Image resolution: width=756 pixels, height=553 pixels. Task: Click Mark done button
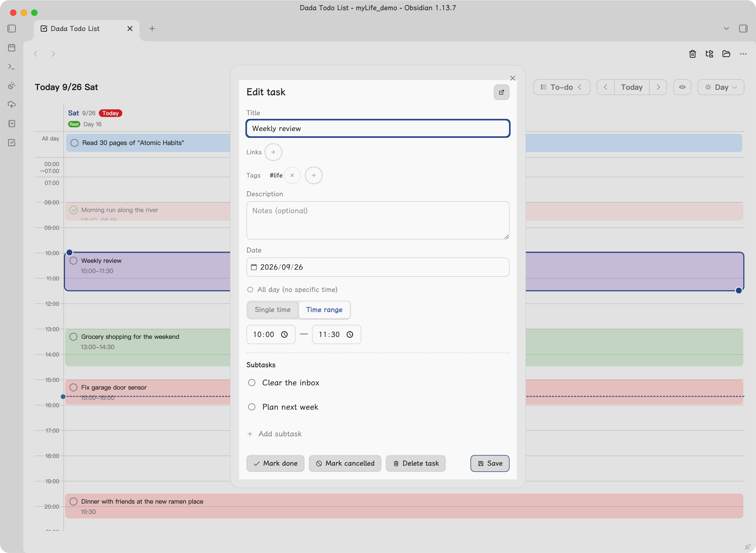(x=275, y=463)
